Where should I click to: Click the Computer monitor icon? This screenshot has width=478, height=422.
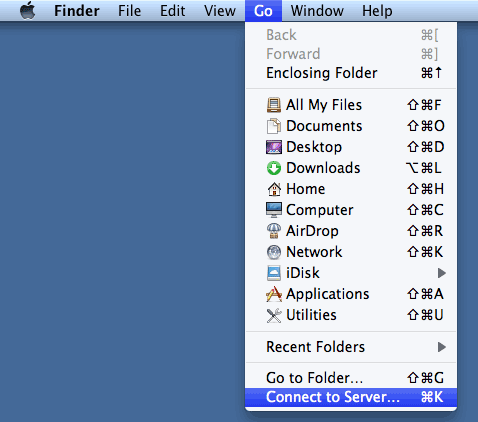tap(274, 210)
